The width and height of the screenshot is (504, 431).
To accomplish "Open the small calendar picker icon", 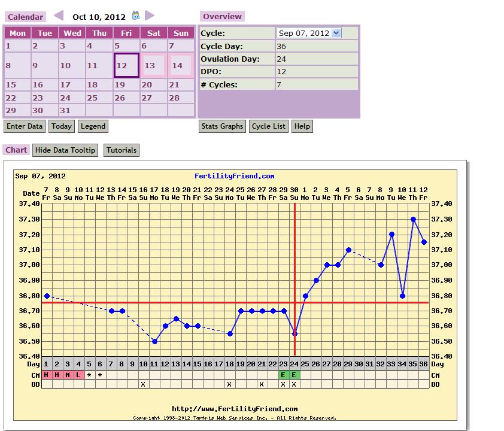I will (x=136, y=16).
